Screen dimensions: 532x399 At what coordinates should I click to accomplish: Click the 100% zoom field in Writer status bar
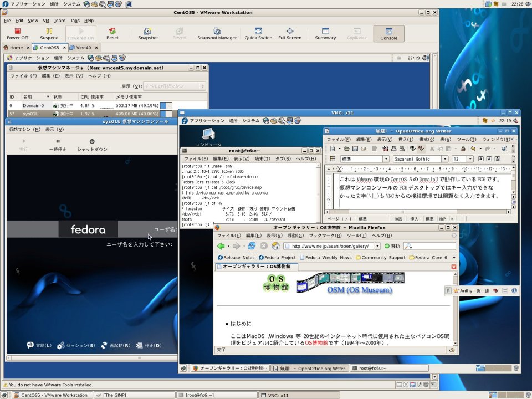coord(398,219)
